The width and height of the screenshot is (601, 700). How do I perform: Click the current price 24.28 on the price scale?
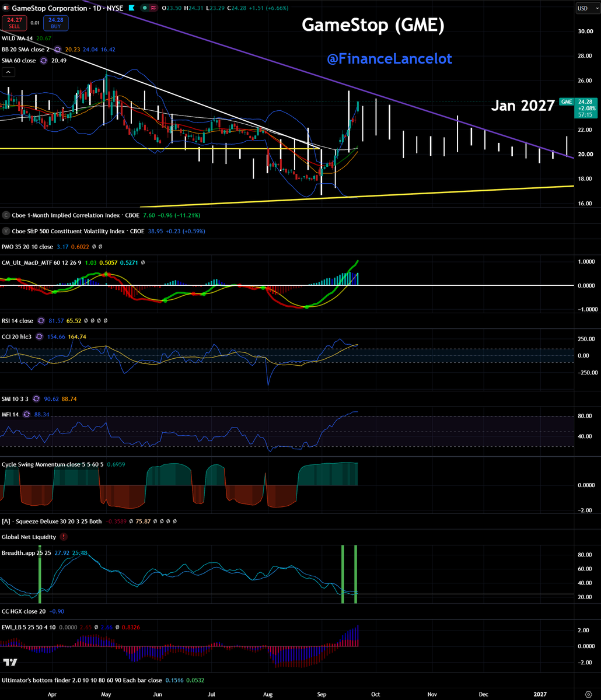(x=585, y=101)
